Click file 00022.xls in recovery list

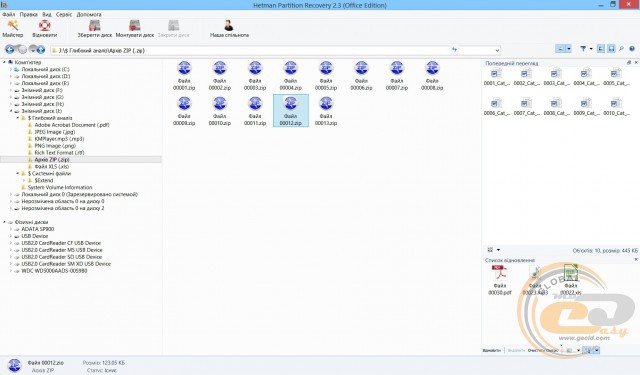(x=571, y=280)
